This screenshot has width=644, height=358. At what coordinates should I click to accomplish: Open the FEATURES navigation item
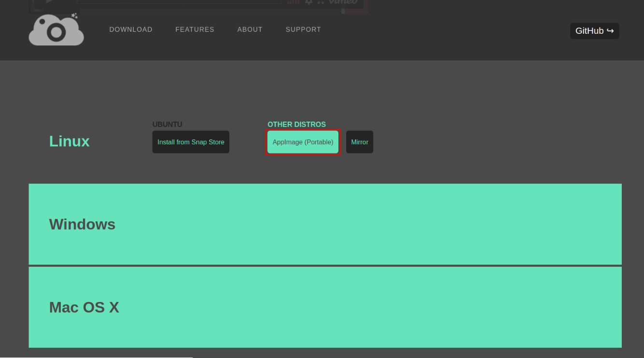pyautogui.click(x=195, y=29)
